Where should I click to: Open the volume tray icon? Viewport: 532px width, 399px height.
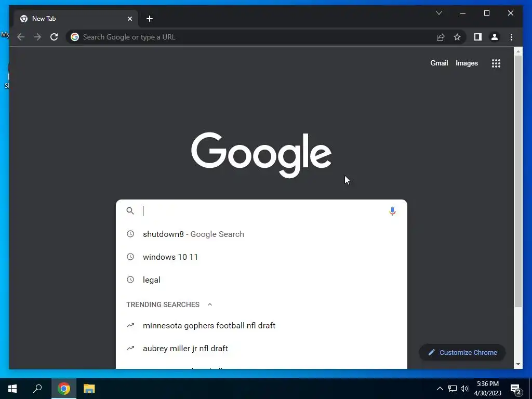pos(464,389)
